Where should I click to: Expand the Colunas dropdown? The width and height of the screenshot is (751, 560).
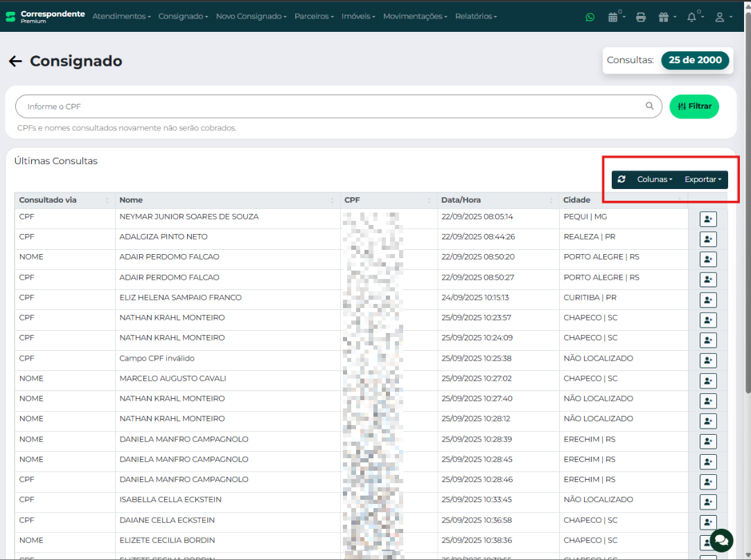click(x=654, y=179)
